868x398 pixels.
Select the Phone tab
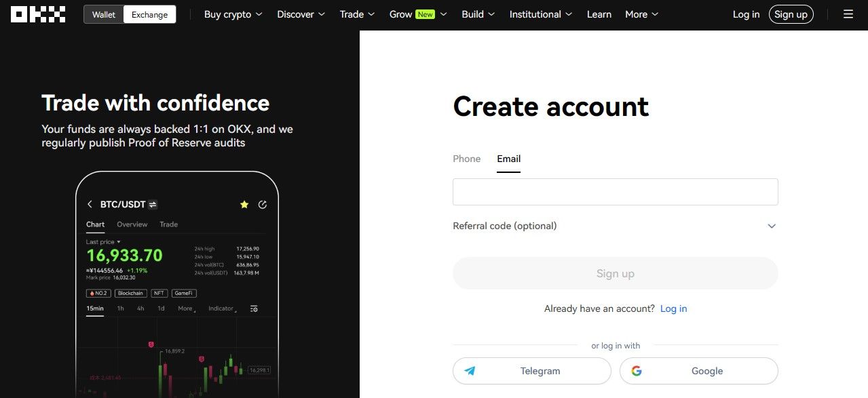(466, 159)
